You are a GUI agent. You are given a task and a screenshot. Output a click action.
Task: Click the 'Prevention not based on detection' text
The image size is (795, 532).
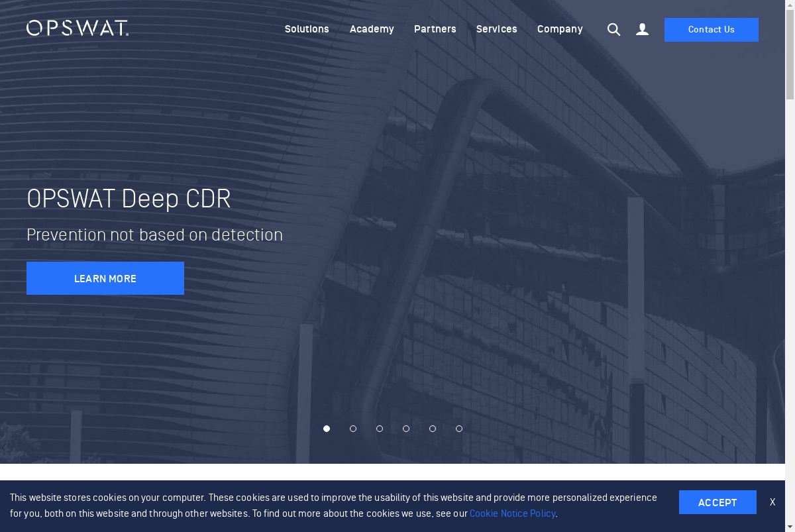coord(154,235)
